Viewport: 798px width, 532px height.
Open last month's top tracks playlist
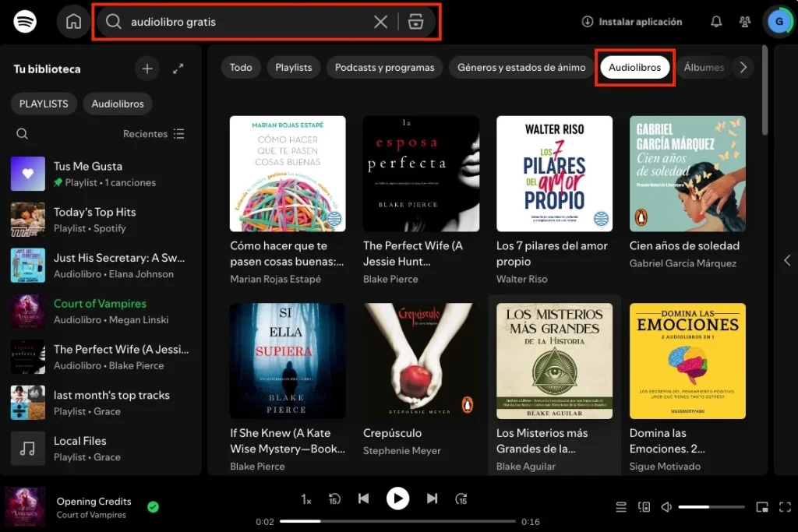(x=101, y=402)
